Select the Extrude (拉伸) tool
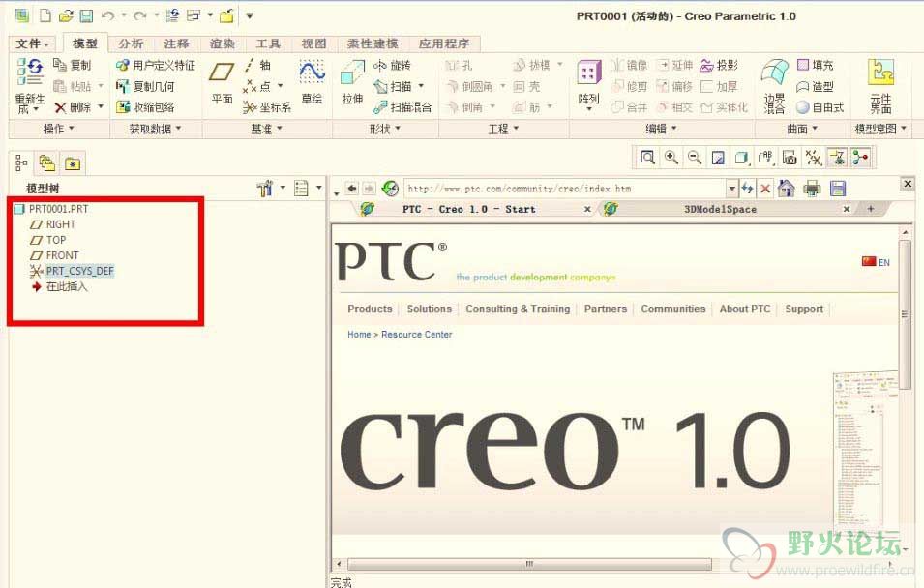 coord(352,82)
